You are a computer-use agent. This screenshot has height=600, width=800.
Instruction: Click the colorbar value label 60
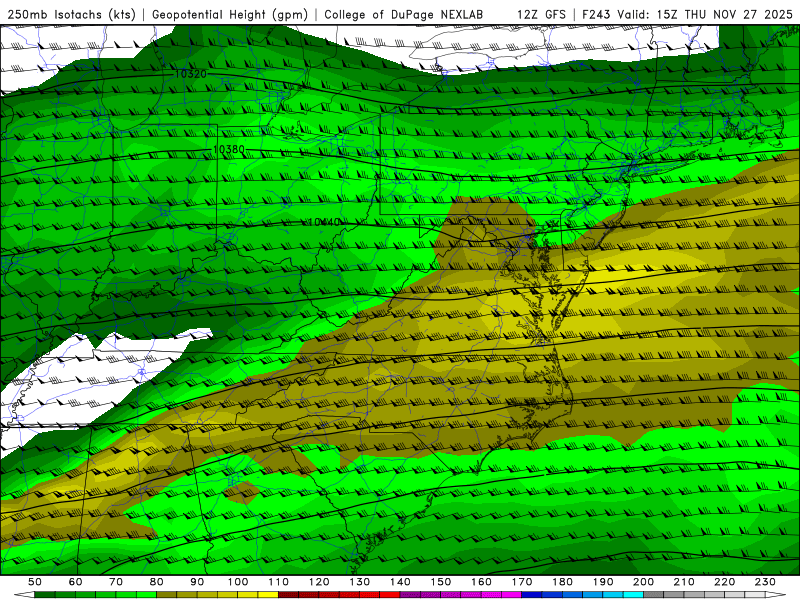76,582
